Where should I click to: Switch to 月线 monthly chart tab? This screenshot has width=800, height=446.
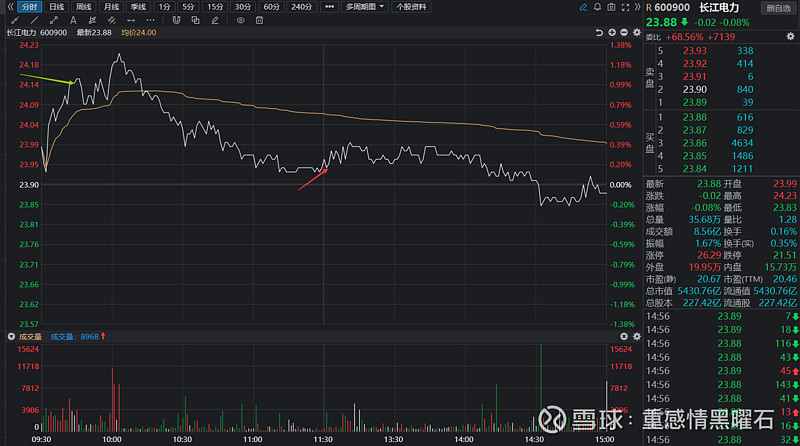[111, 7]
